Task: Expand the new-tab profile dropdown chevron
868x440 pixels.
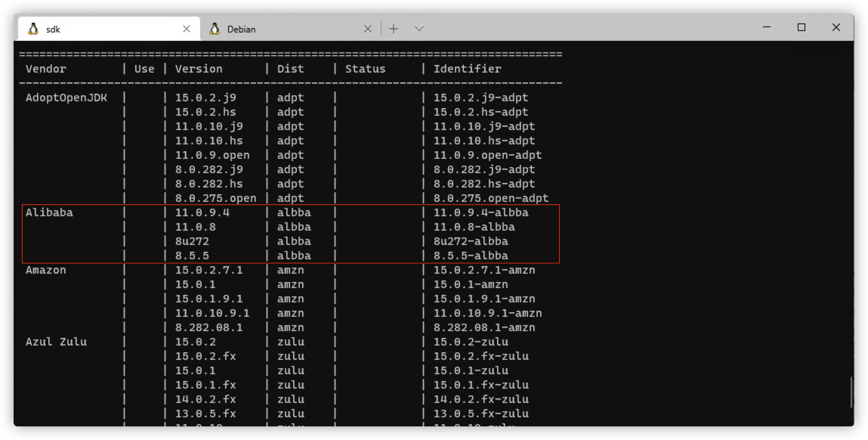Action: 419,29
